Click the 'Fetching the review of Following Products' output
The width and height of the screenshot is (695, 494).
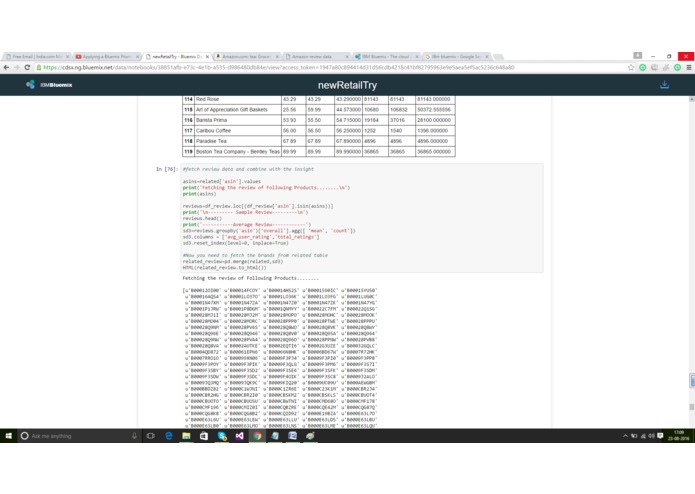[250, 278]
